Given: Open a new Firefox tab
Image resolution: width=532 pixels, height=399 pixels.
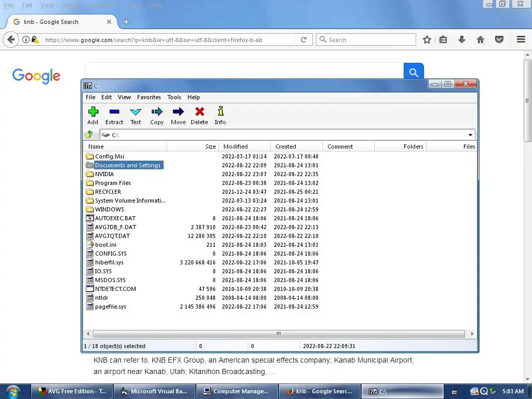Looking at the screenshot, I should [126, 22].
